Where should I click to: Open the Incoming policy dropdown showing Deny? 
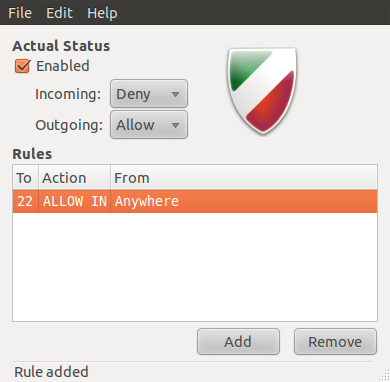pyautogui.click(x=149, y=94)
